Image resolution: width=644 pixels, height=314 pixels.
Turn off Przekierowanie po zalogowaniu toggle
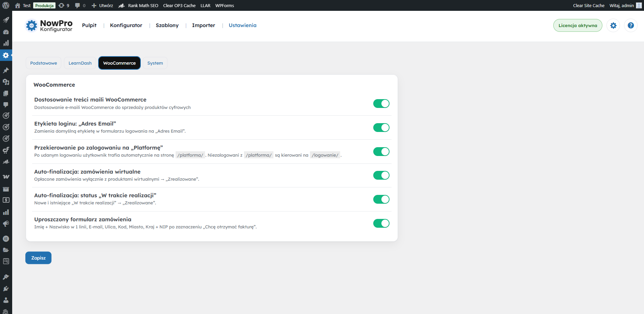[381, 152]
